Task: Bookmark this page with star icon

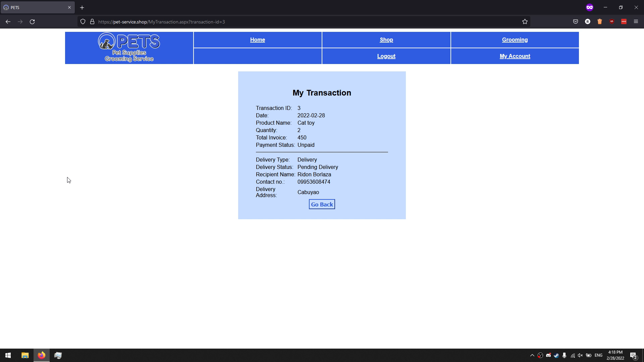Action: click(x=525, y=22)
